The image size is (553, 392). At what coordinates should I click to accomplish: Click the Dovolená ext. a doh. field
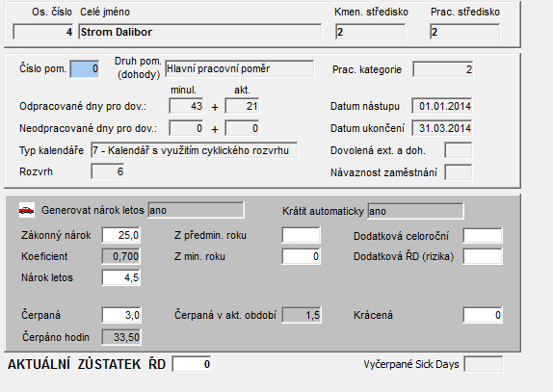click(459, 150)
